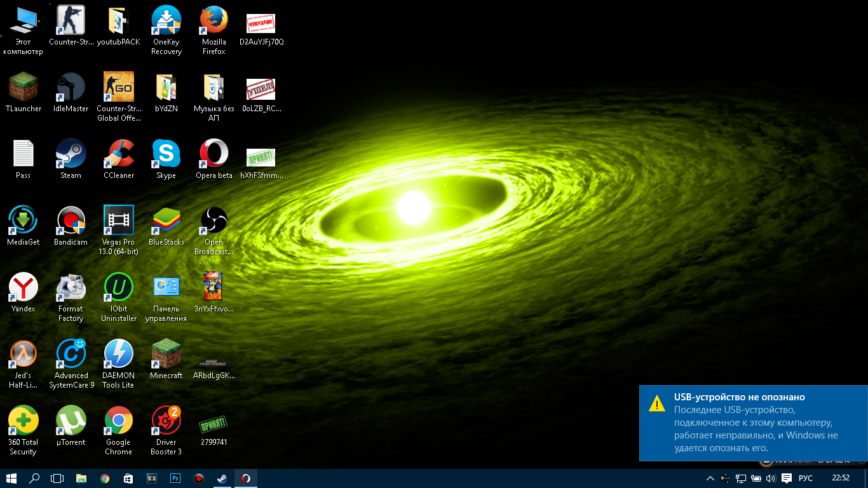Expand the hidden system tray icons

tap(710, 478)
